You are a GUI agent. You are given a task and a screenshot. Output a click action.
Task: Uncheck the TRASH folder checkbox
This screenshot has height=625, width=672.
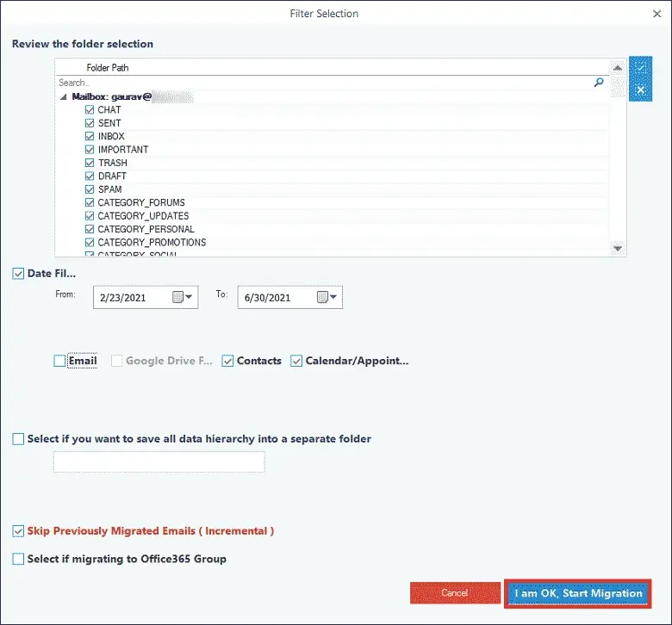coord(89,163)
